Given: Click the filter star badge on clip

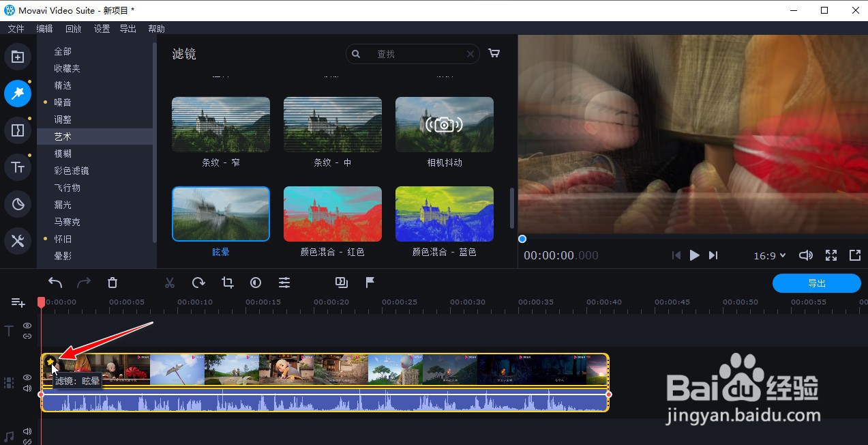Looking at the screenshot, I should coord(50,361).
